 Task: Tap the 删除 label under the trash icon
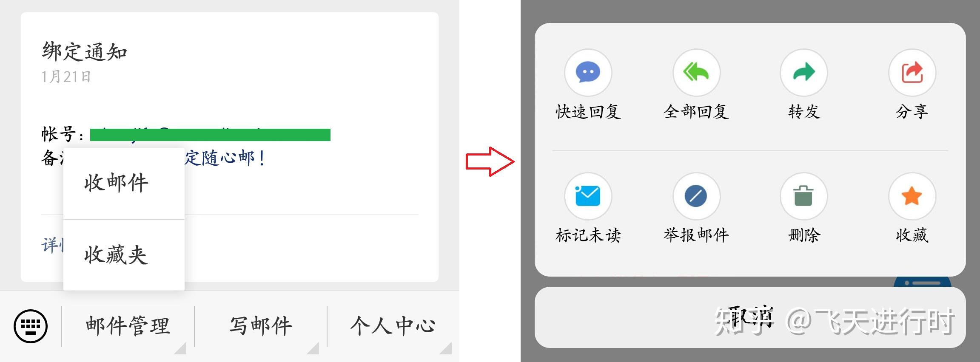[x=804, y=235]
